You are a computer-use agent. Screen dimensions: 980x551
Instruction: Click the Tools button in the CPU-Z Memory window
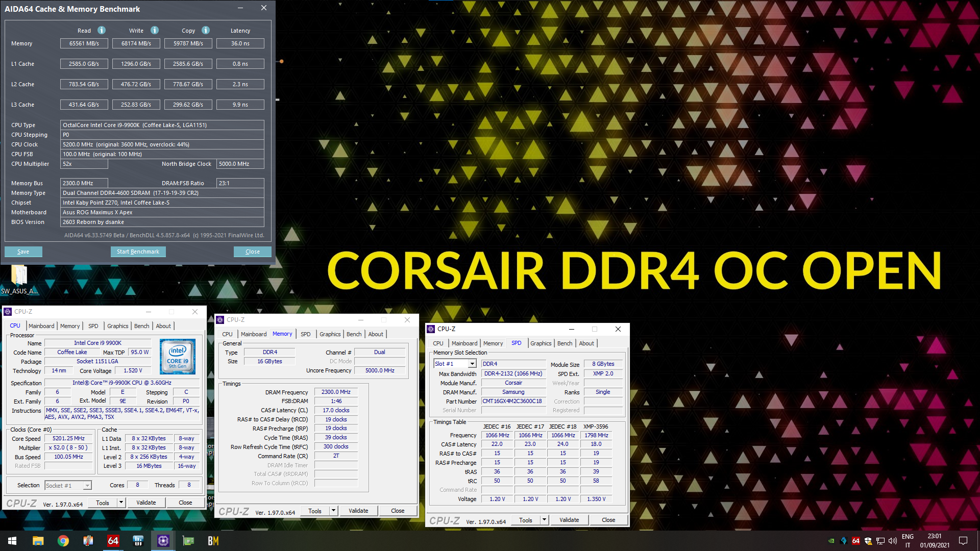click(315, 511)
